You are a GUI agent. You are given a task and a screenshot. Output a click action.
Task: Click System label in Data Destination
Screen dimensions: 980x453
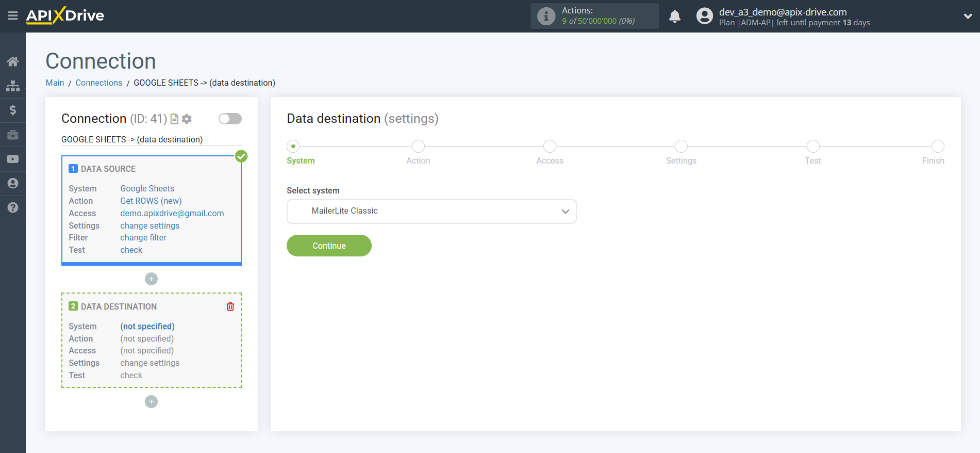pyautogui.click(x=82, y=326)
